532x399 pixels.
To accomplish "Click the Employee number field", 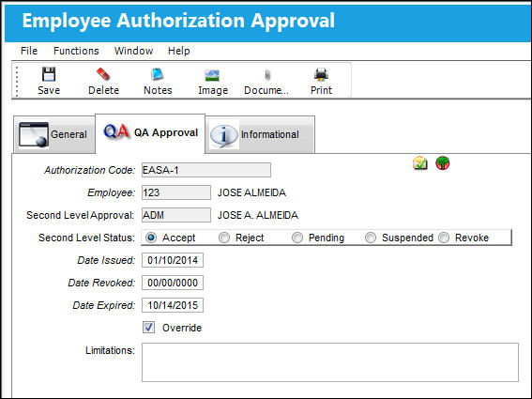I will point(176,192).
